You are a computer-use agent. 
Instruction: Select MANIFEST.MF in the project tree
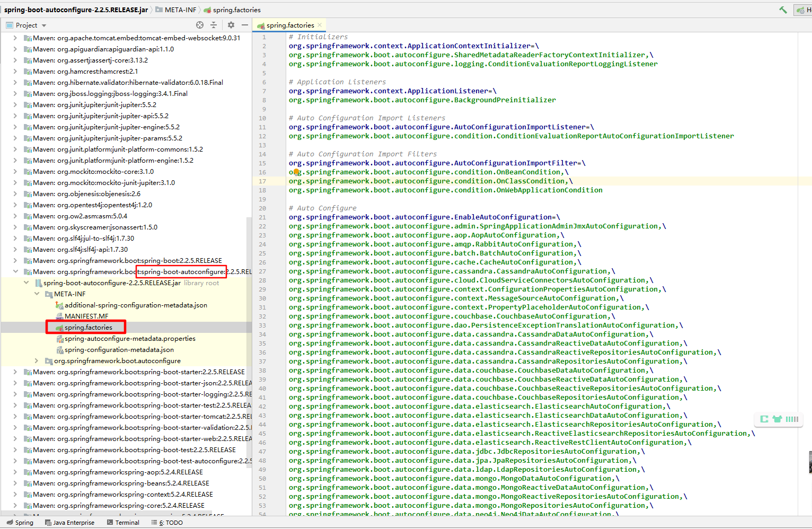coord(86,316)
